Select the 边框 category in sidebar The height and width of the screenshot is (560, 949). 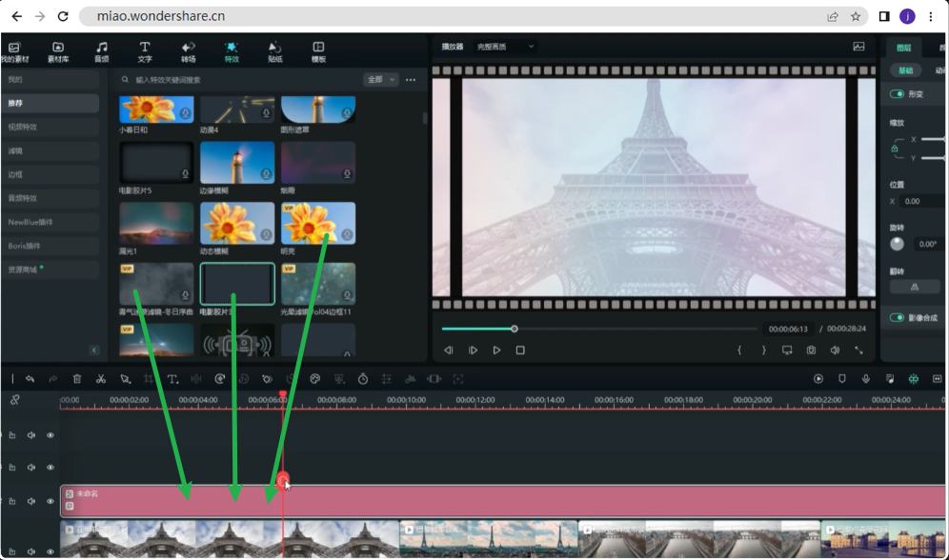tap(50, 175)
